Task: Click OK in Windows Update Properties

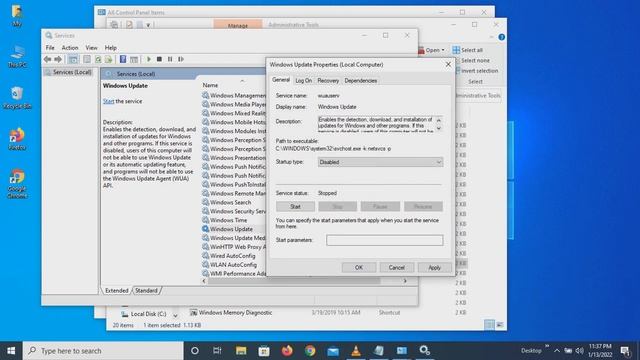Action: point(359,267)
